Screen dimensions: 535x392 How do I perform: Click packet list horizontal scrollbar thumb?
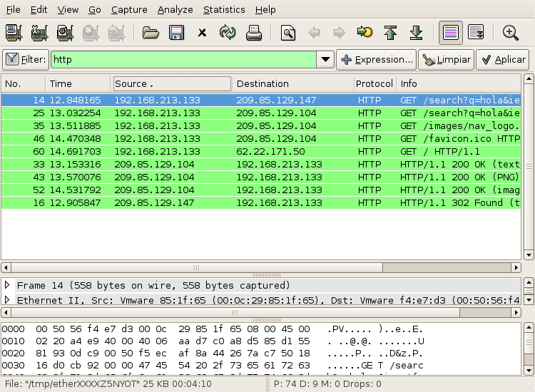[197, 267]
